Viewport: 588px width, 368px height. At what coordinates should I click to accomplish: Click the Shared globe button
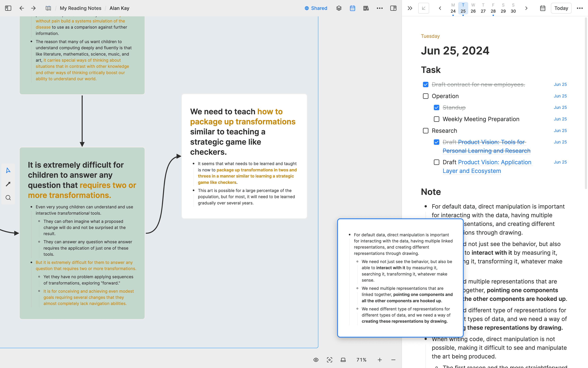[316, 8]
